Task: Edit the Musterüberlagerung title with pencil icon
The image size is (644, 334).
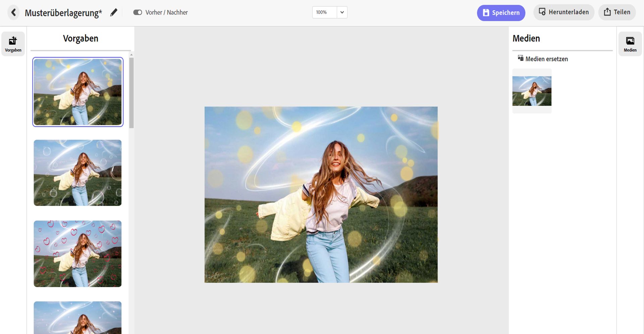Action: tap(114, 13)
